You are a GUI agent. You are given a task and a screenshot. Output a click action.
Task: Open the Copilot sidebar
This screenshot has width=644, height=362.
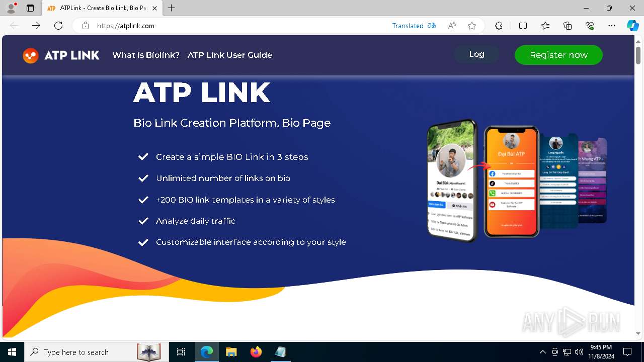click(632, 26)
